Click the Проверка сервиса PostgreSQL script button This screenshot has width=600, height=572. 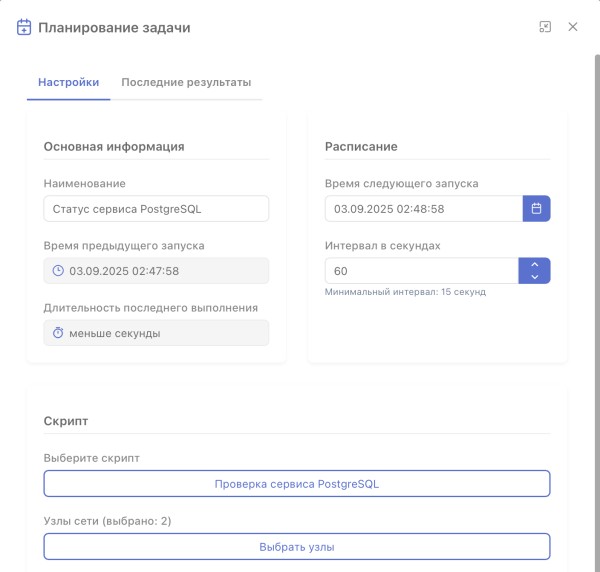tap(297, 484)
